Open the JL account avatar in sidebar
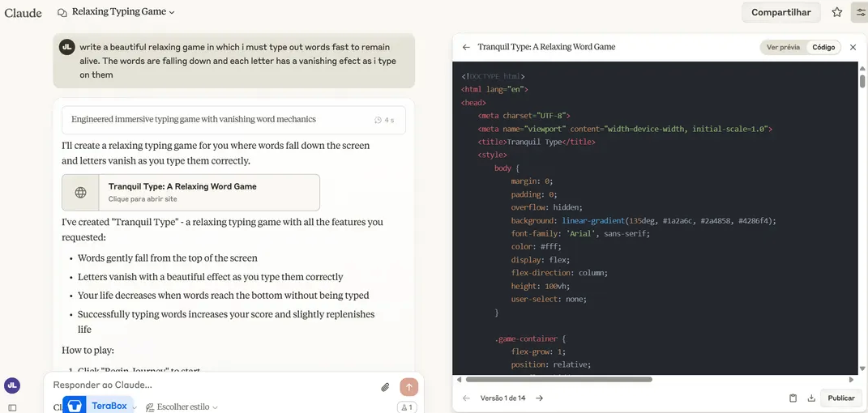The width and height of the screenshot is (868, 413). [x=11, y=385]
